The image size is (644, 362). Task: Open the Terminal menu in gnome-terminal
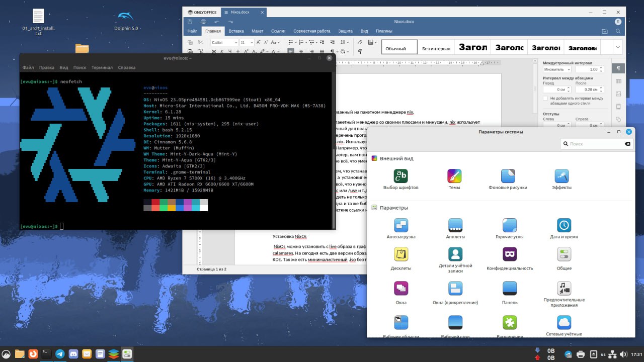102,67
